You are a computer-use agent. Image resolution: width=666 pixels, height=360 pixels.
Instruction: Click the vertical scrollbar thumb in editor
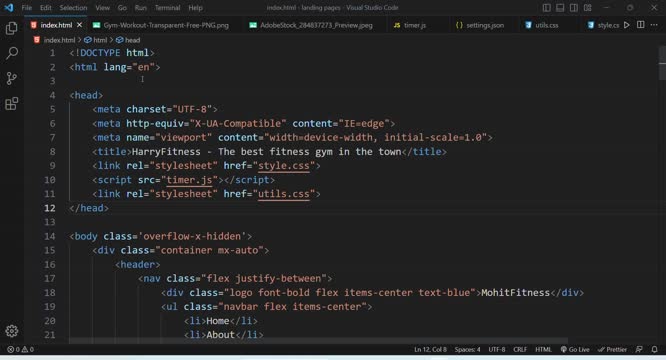click(x=662, y=63)
